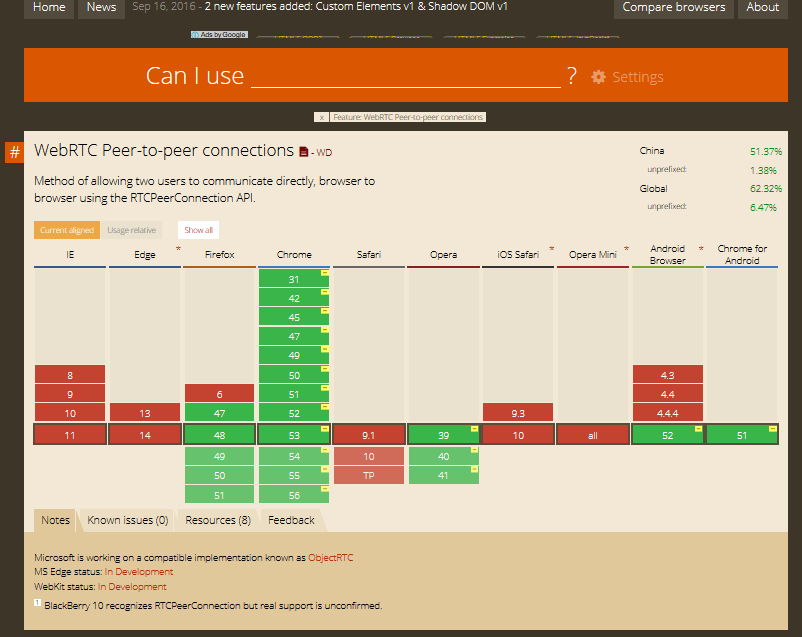
Task: Open the About page
Action: point(762,7)
